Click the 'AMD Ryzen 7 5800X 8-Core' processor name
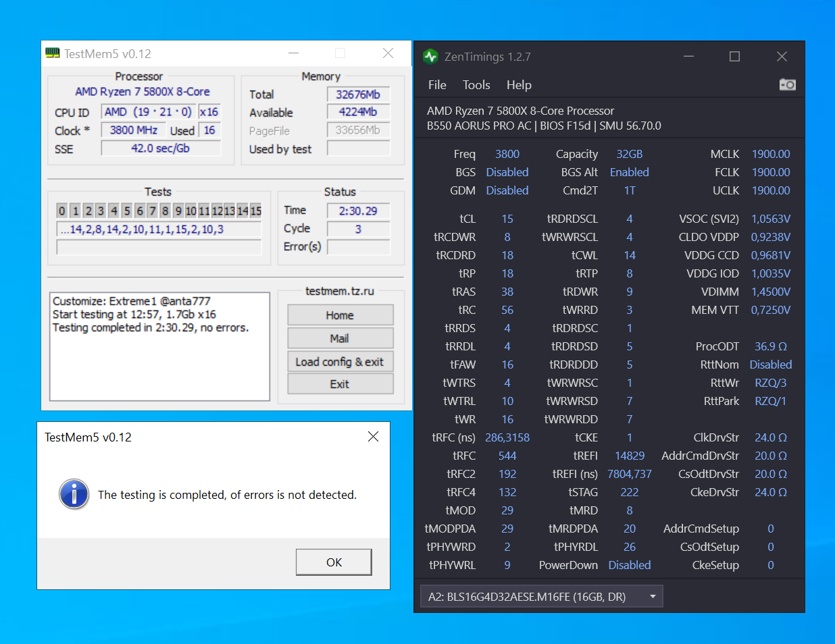Viewport: 835px width, 644px height. click(x=143, y=92)
